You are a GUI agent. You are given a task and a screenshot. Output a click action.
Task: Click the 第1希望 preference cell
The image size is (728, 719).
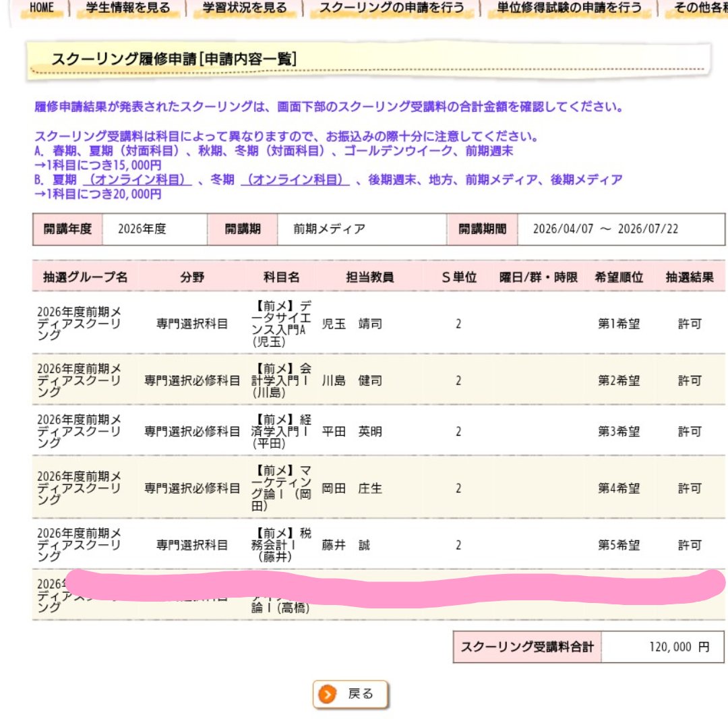tap(619, 324)
